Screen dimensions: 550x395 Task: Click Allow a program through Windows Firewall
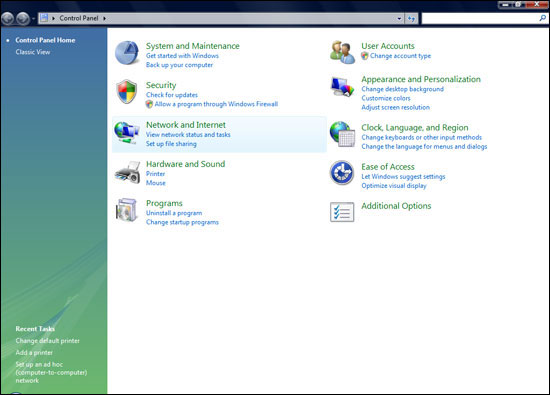(216, 104)
